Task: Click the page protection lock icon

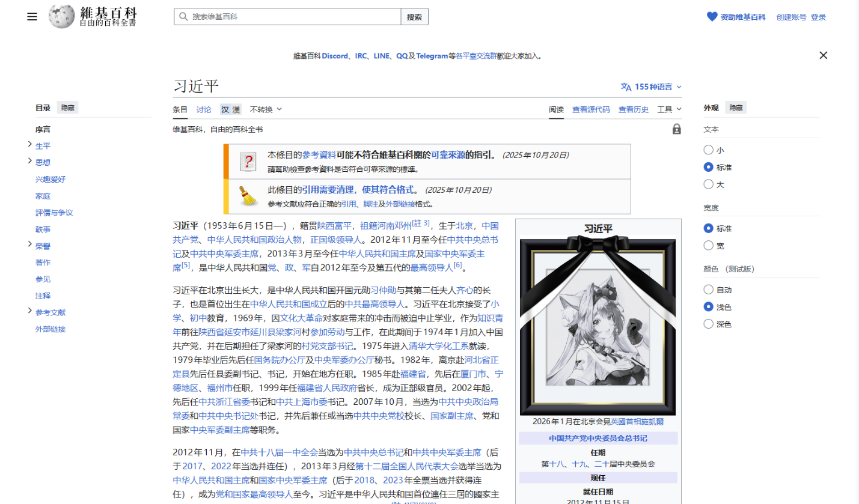Action: click(x=677, y=129)
